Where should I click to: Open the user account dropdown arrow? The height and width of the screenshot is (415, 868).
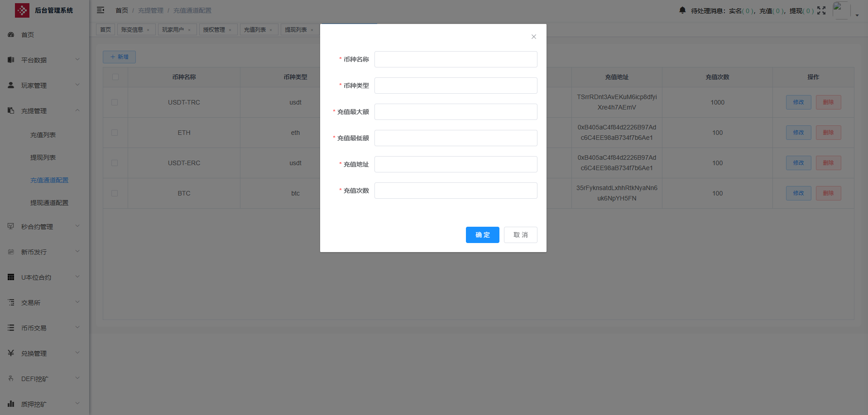857,15
